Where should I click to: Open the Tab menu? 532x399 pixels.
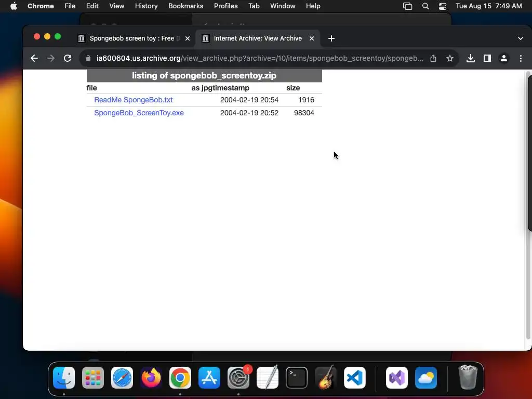254,6
